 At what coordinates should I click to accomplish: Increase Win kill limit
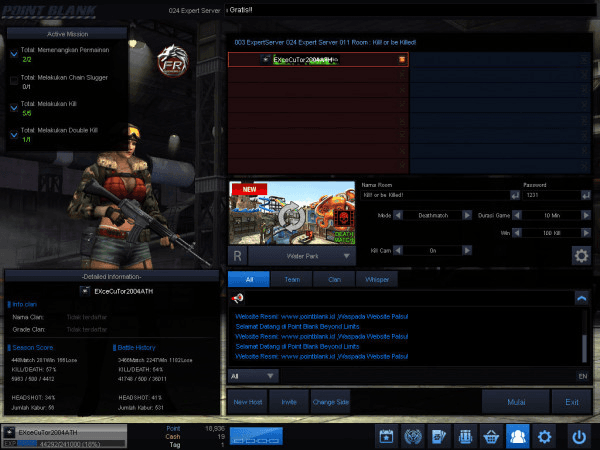[586, 233]
